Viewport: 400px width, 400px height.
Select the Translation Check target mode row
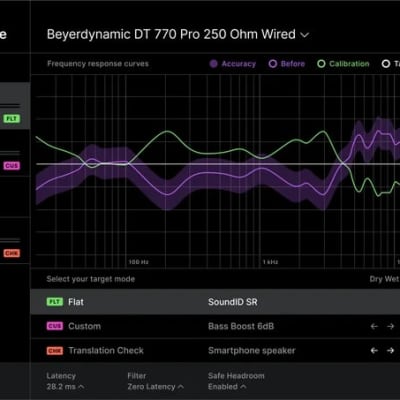pyautogui.click(x=215, y=351)
